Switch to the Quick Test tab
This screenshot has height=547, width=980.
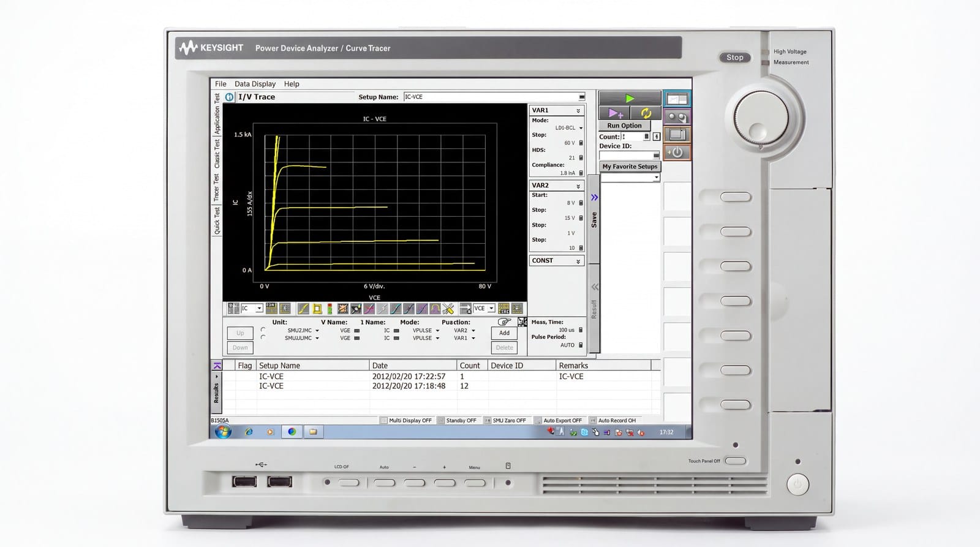tap(216, 221)
